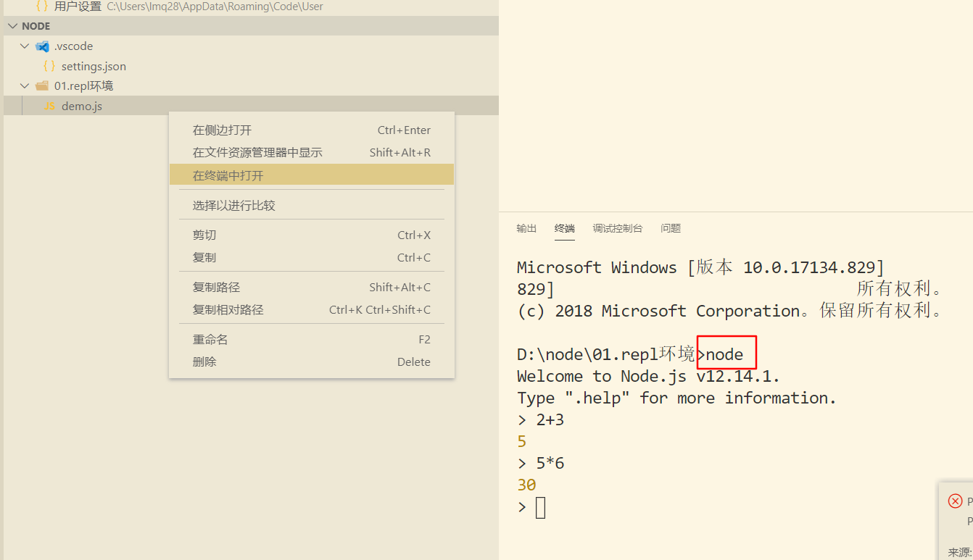Image resolution: width=973 pixels, height=560 pixels.
Task: Switch to the 终端 panel tab
Action: pos(565,228)
